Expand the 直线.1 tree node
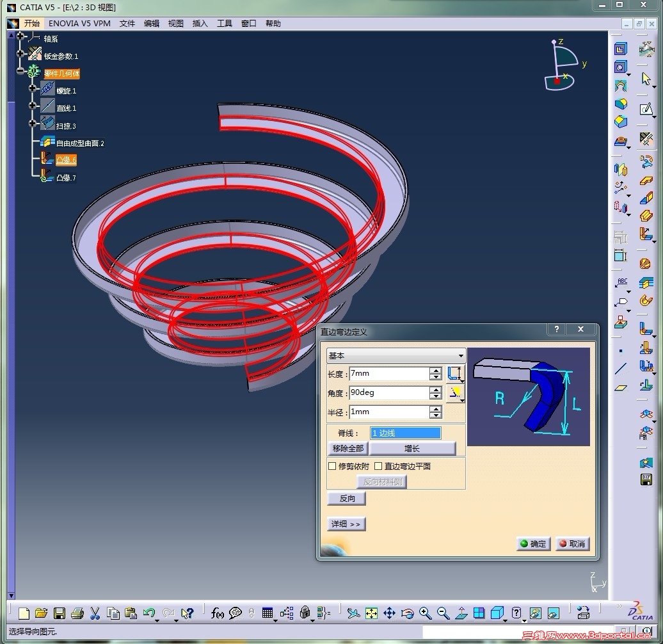This screenshot has width=663, height=644. click(33, 106)
